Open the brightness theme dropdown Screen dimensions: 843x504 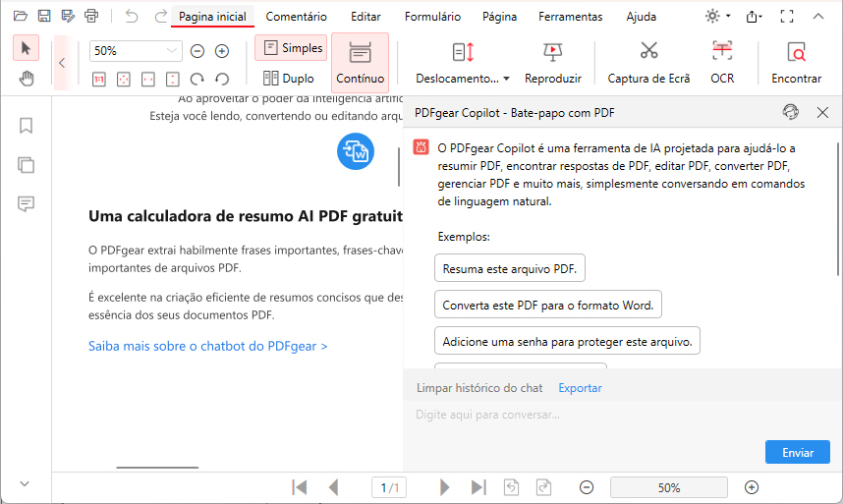pos(718,16)
